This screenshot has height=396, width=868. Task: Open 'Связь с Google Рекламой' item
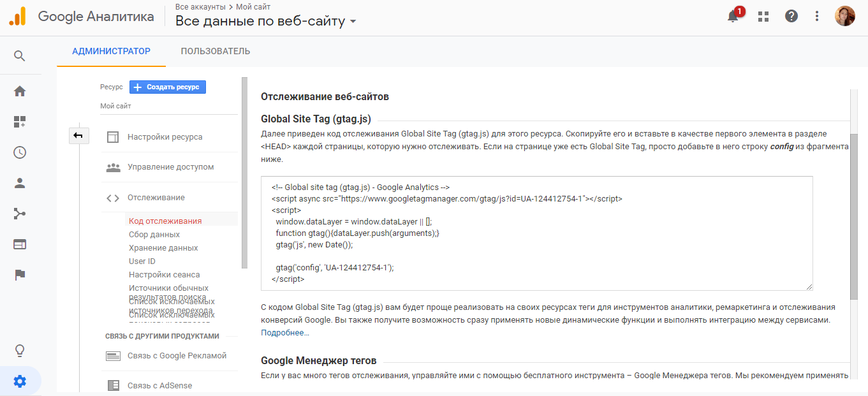click(x=177, y=356)
